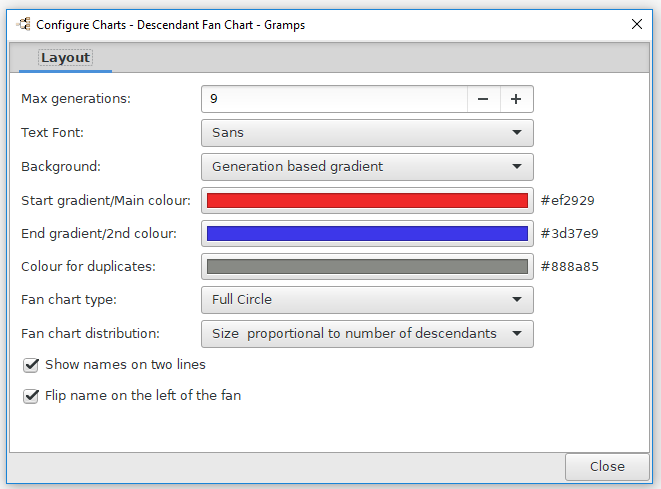Open the Fan chart distribution dropdown
The image size is (661, 489).
pyautogui.click(x=367, y=334)
